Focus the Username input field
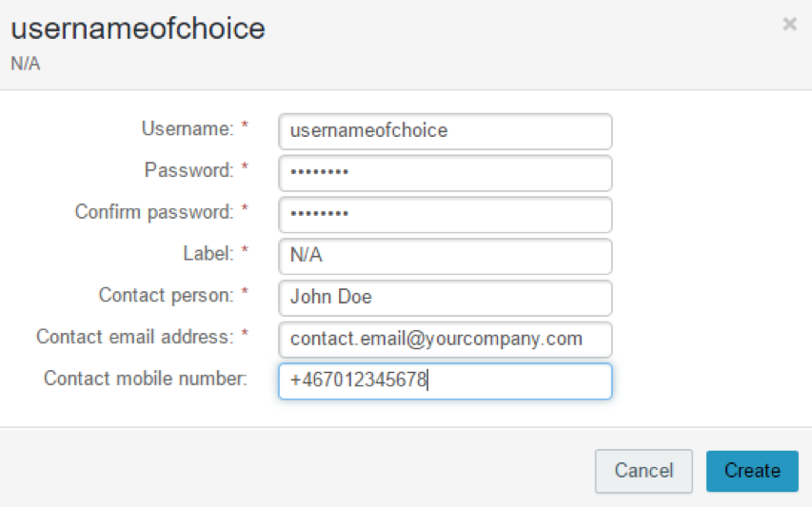Screen dimensions: 812x507 pos(445,131)
